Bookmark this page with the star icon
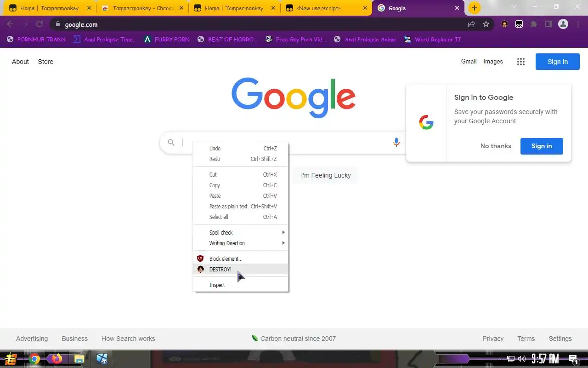This screenshot has height=368, width=588. click(x=486, y=24)
